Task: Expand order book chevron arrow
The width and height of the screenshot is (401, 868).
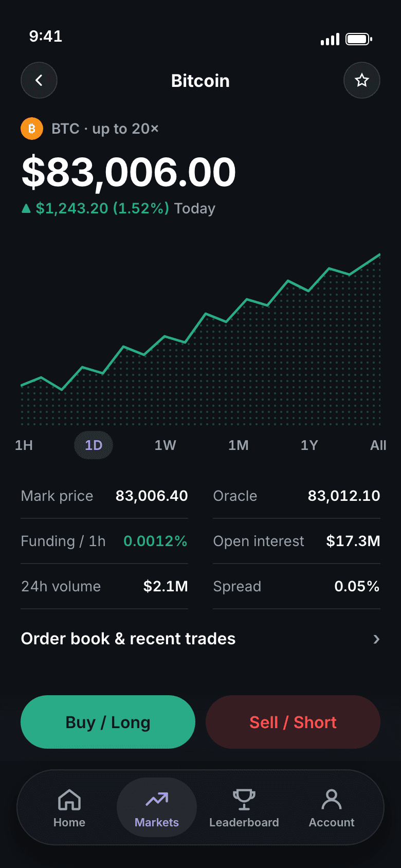Action: [x=376, y=639]
